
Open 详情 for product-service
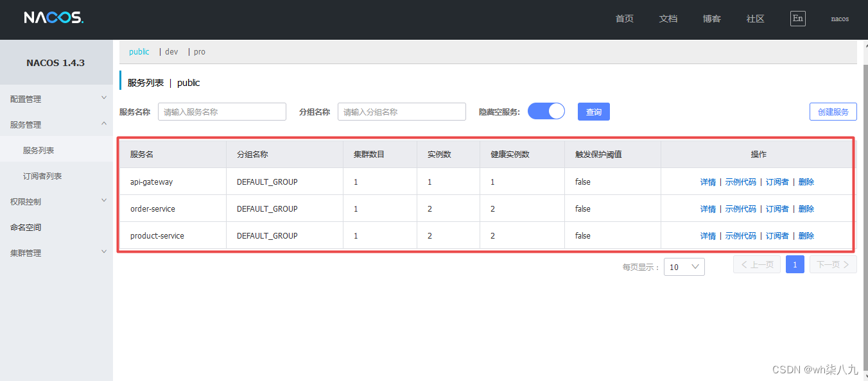click(708, 236)
